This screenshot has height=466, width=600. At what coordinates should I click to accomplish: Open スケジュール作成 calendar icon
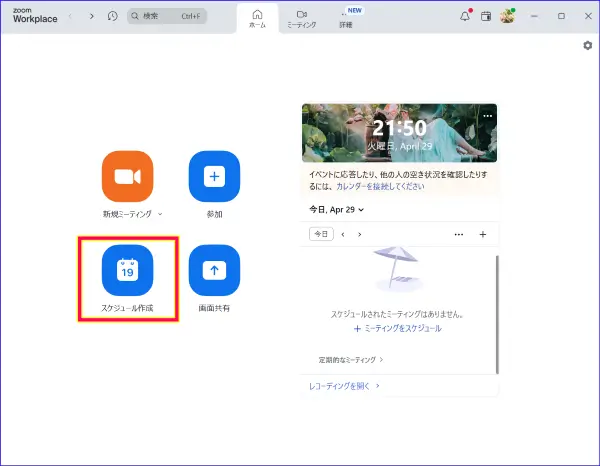point(127,270)
